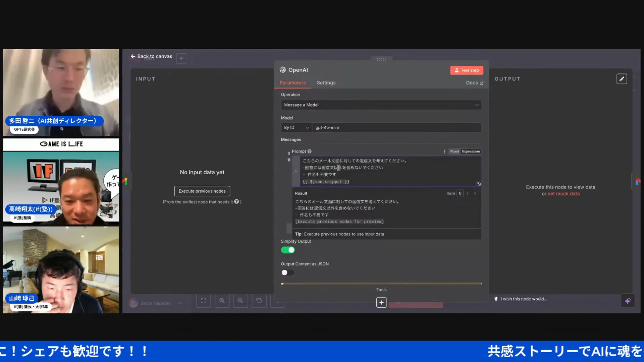The image size is (644, 362).
Task: Open the Operation dropdown showing Message a Model
Action: pyautogui.click(x=381, y=105)
